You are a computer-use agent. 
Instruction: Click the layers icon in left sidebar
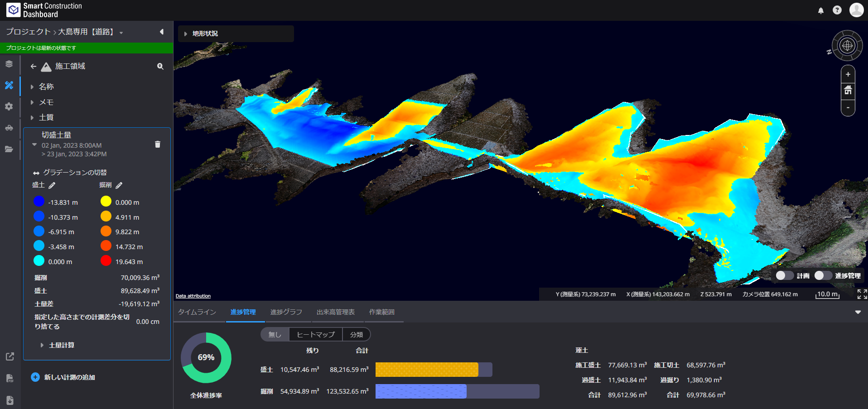(x=9, y=64)
